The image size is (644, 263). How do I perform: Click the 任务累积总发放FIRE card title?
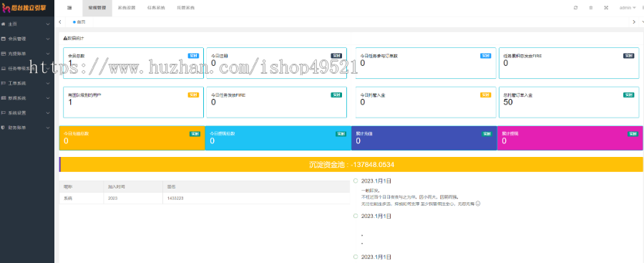[522, 56]
